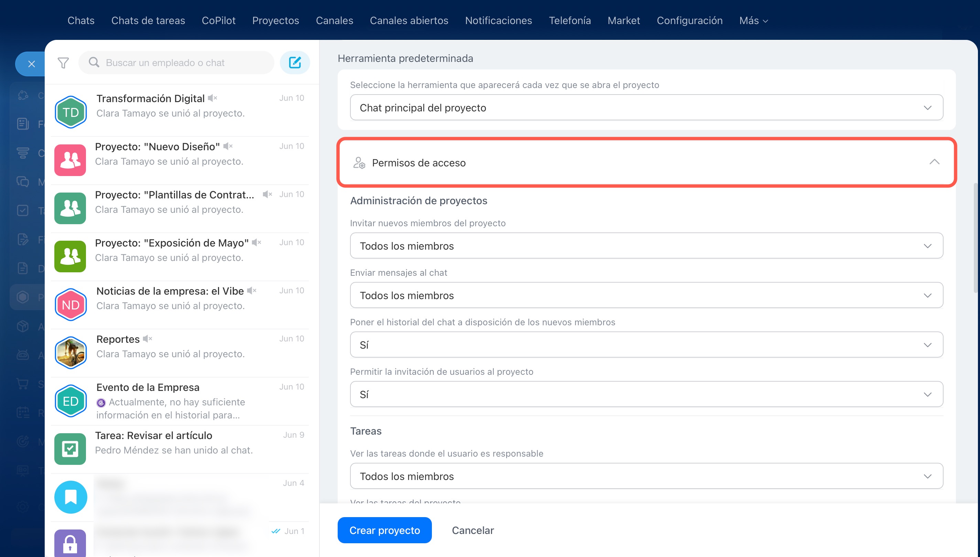Click the Administración de proyectos heading
The width and height of the screenshot is (980, 557).
pos(418,200)
